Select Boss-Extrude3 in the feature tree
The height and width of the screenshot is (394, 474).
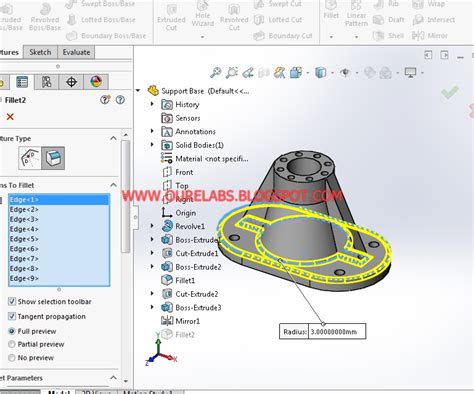click(x=191, y=307)
